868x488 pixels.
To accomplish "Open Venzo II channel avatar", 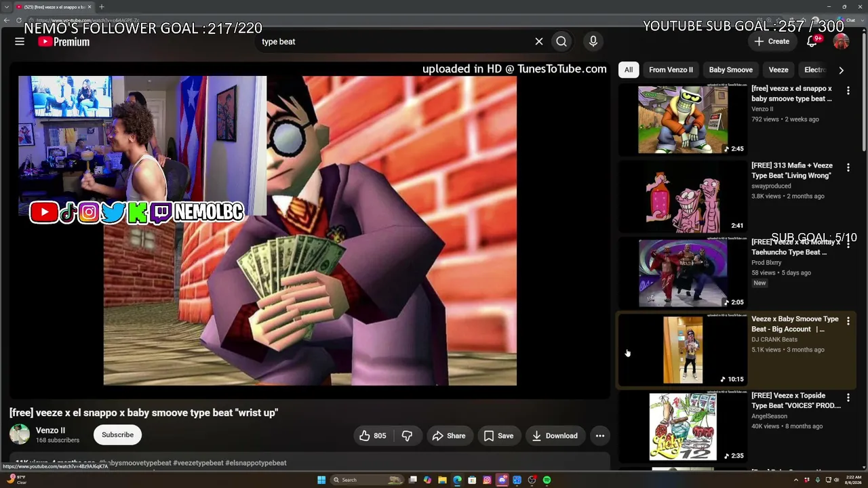I will pos(20,434).
